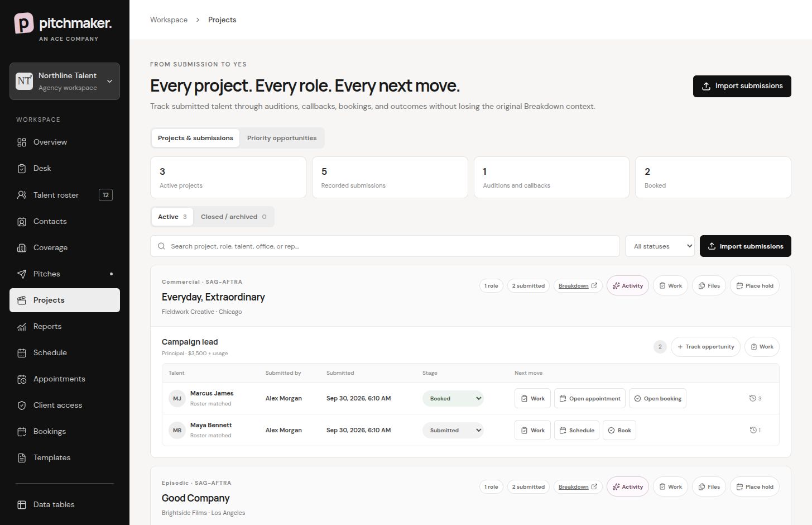812x525 pixels.
Task: Click Schedule for Maya Bennett
Action: pyautogui.click(x=576, y=430)
